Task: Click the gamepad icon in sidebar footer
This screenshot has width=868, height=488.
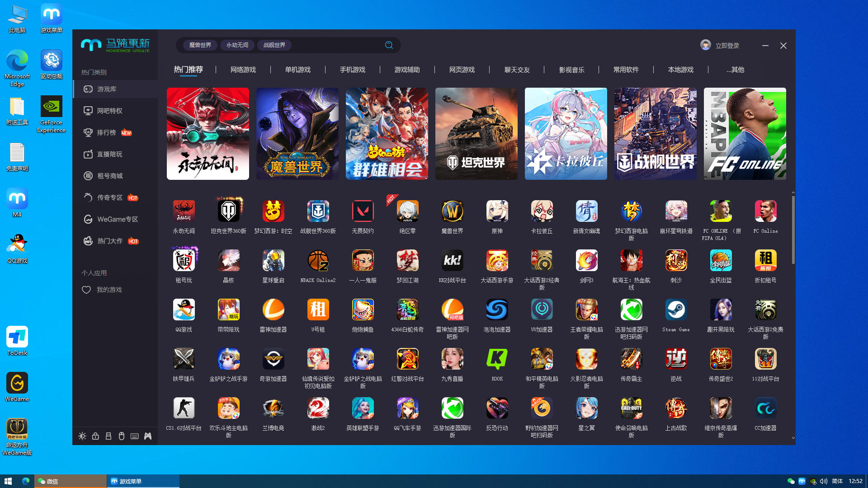Action: pos(148,436)
